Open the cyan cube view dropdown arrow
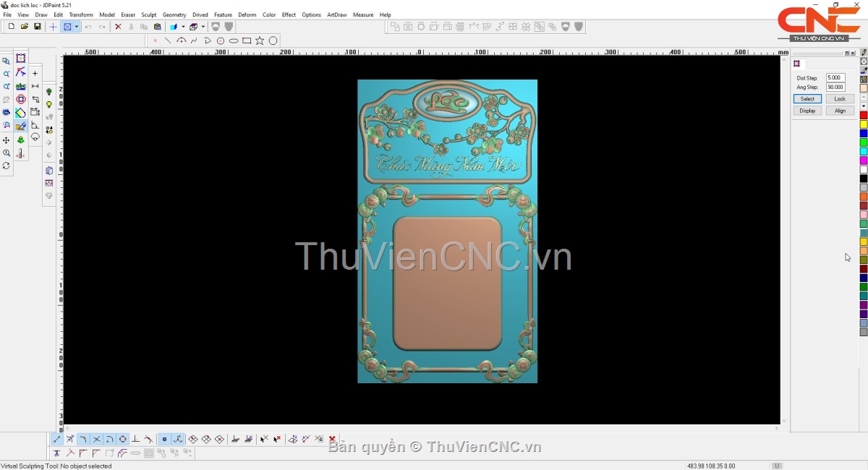 (183, 27)
